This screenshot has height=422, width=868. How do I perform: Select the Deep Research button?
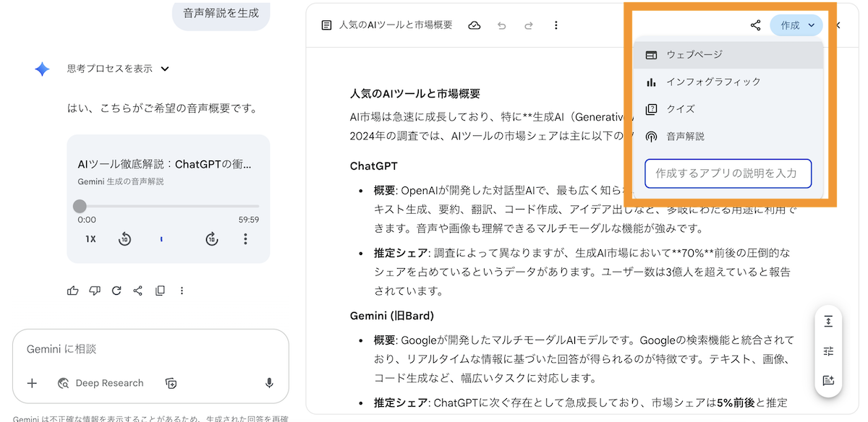pyautogui.click(x=101, y=383)
